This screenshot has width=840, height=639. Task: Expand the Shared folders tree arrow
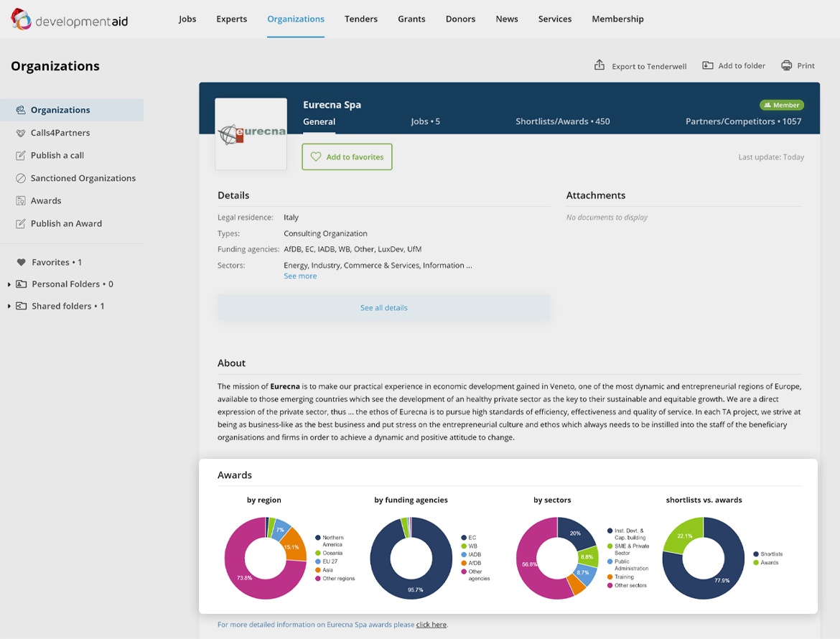click(9, 307)
